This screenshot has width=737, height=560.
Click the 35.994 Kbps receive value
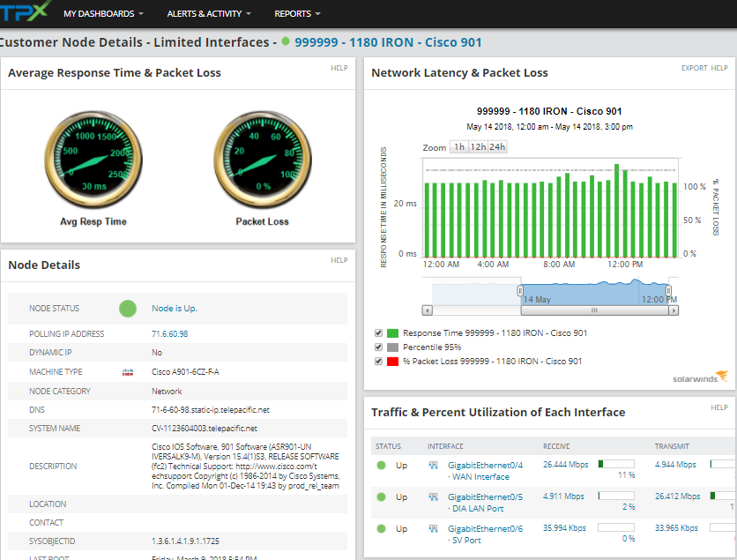(x=564, y=528)
